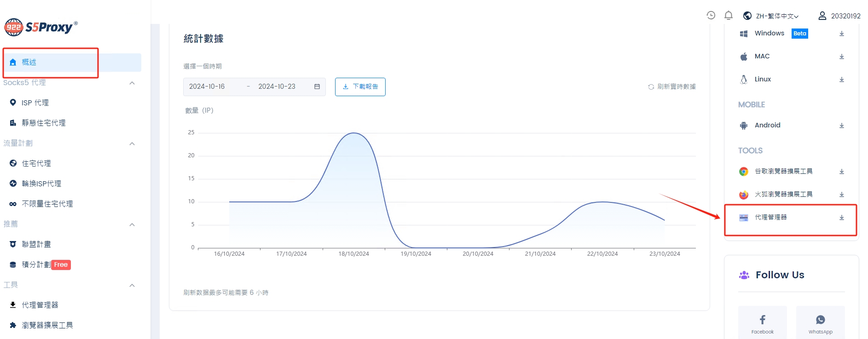Download the Android app
868x339 pixels.
[x=841, y=126]
